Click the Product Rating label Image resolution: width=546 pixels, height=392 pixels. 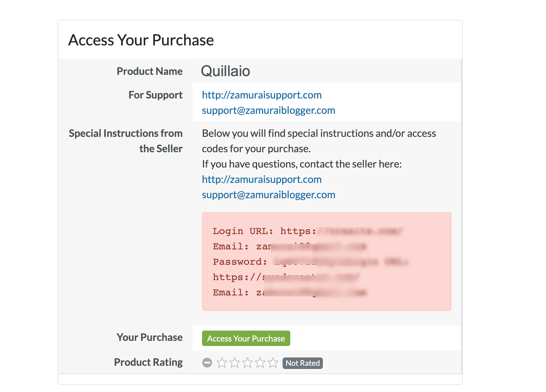coord(148,362)
